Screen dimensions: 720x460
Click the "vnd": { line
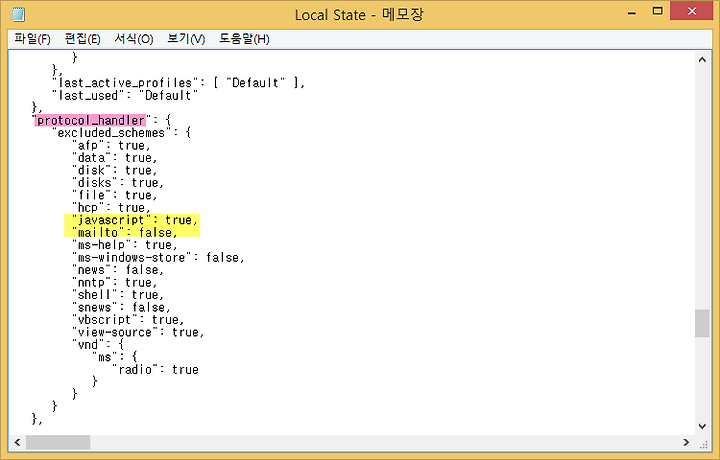click(98, 344)
